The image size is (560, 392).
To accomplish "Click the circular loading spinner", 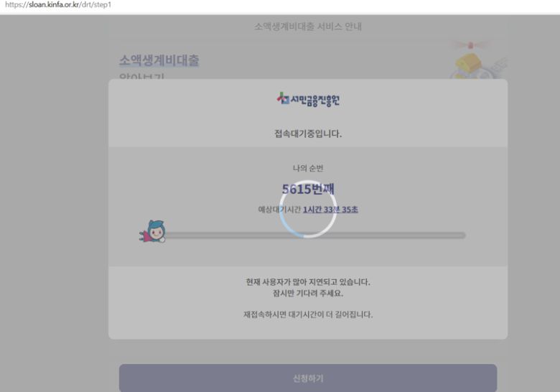I will [x=308, y=209].
